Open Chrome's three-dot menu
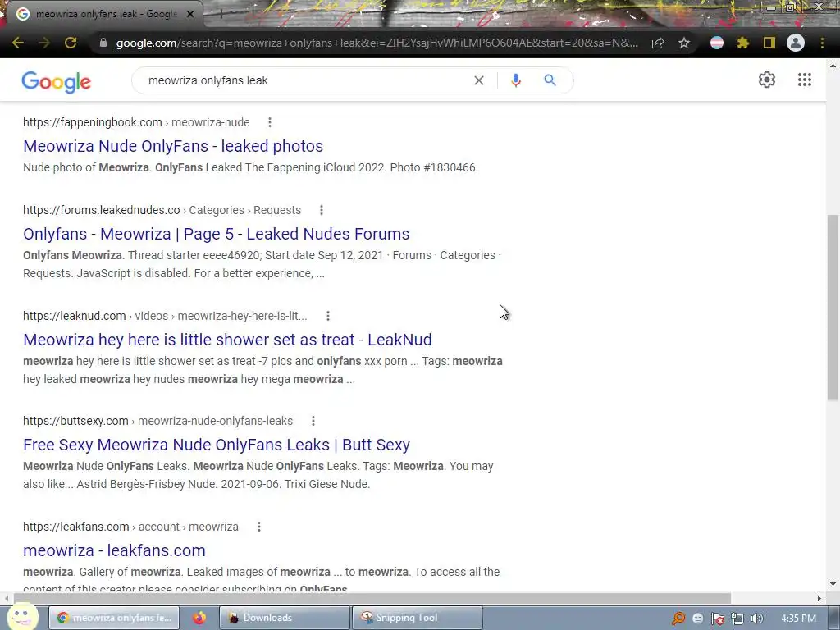 click(822, 43)
